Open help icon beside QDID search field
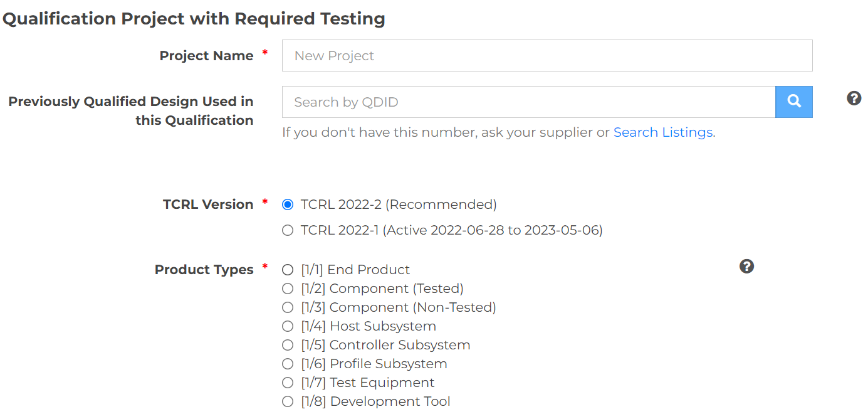Screen dimensions: 868x419 854,98
